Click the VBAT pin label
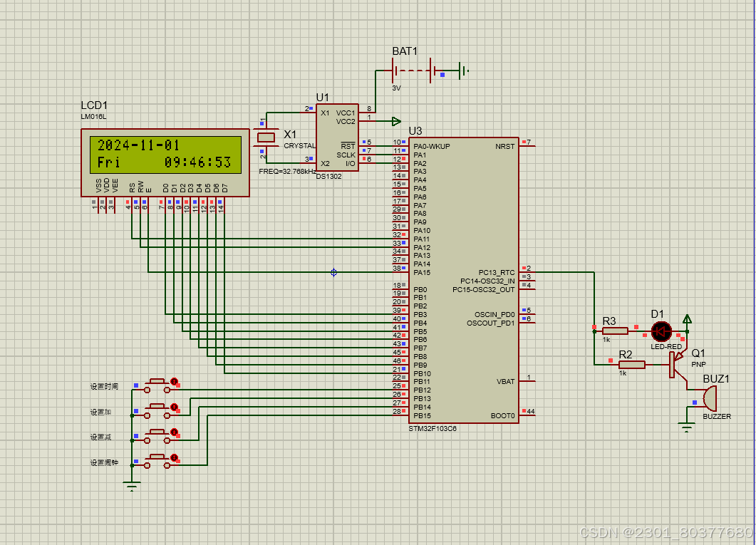 pos(506,382)
